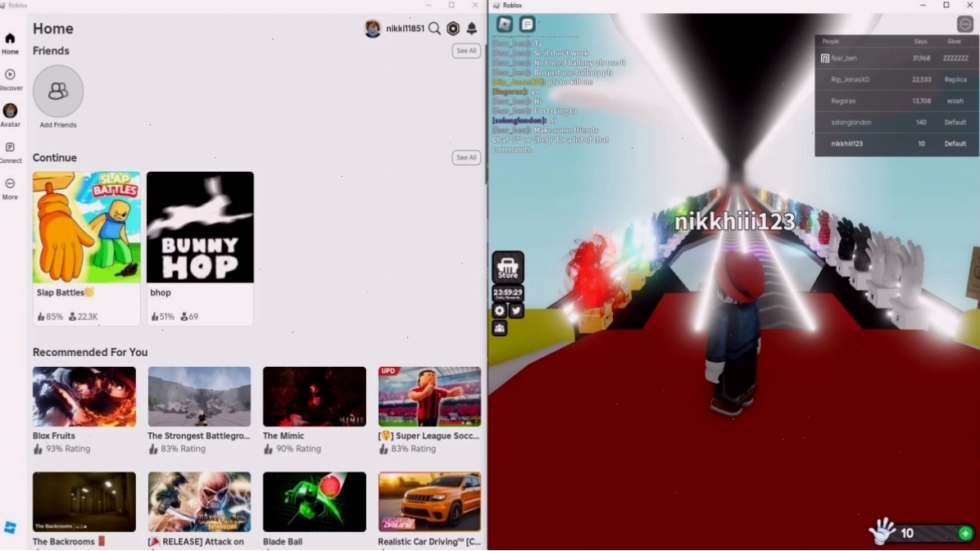This screenshot has height=551, width=980.
Task: Click the solonglondon chat message
Action: (524, 120)
